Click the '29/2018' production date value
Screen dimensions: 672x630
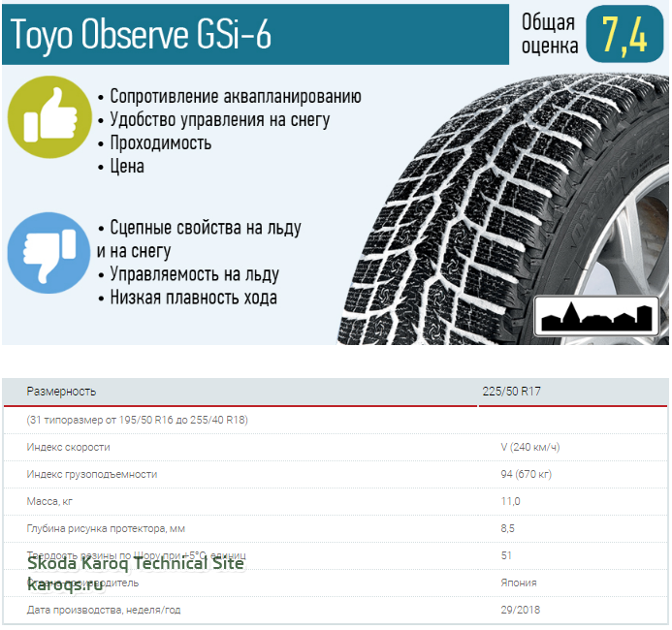click(521, 610)
